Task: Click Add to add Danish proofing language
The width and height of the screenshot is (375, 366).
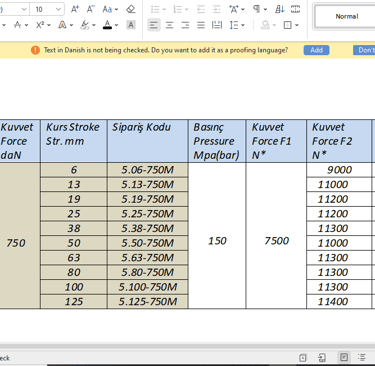Action: 316,50
